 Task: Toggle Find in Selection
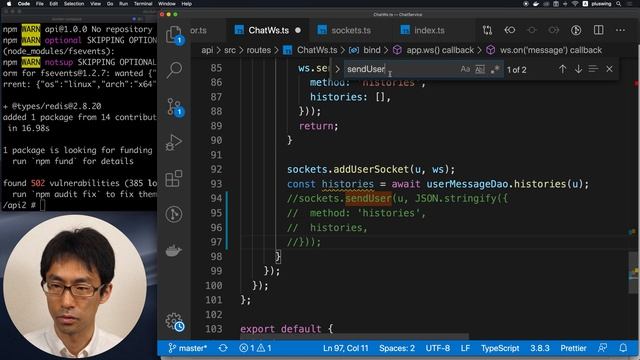click(593, 69)
